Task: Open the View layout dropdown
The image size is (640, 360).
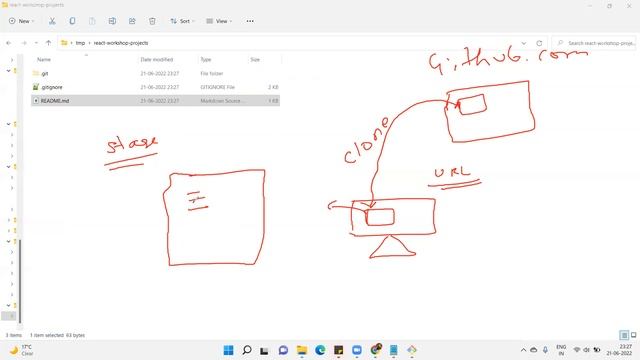Action: click(219, 21)
